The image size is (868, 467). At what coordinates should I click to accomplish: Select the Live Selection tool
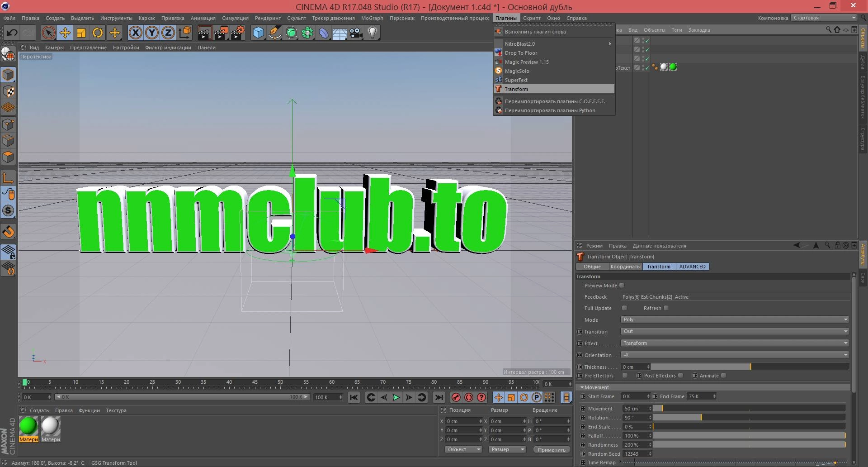point(48,33)
